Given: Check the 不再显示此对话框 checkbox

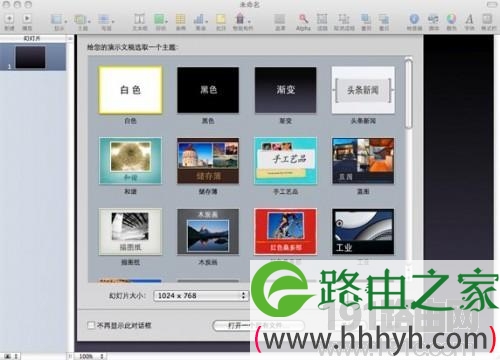Looking at the screenshot, I should point(91,325).
